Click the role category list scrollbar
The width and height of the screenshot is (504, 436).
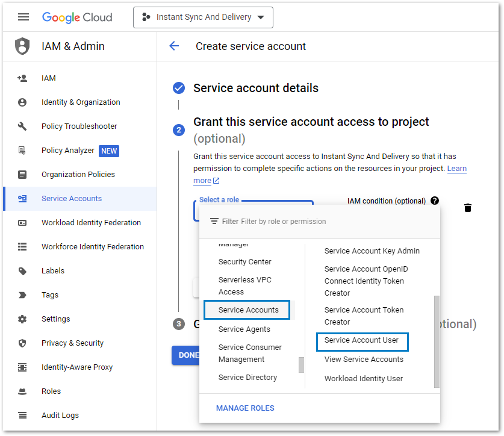click(301, 364)
